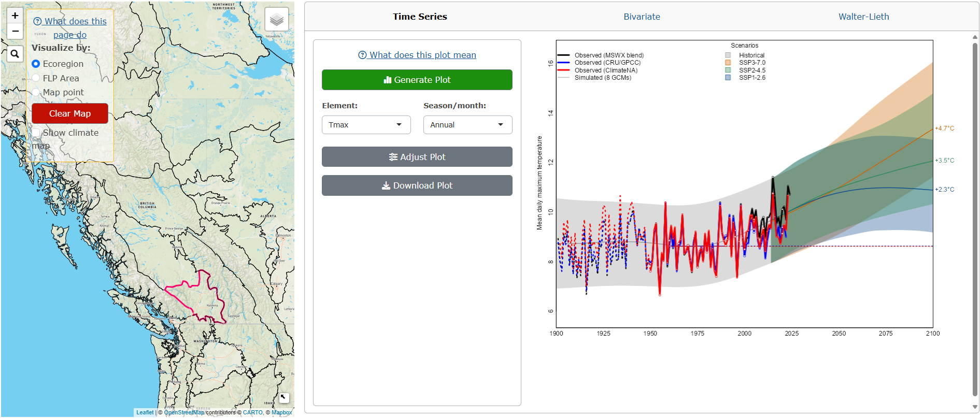
Task: Click the Download Plot button
Action: [x=417, y=185]
